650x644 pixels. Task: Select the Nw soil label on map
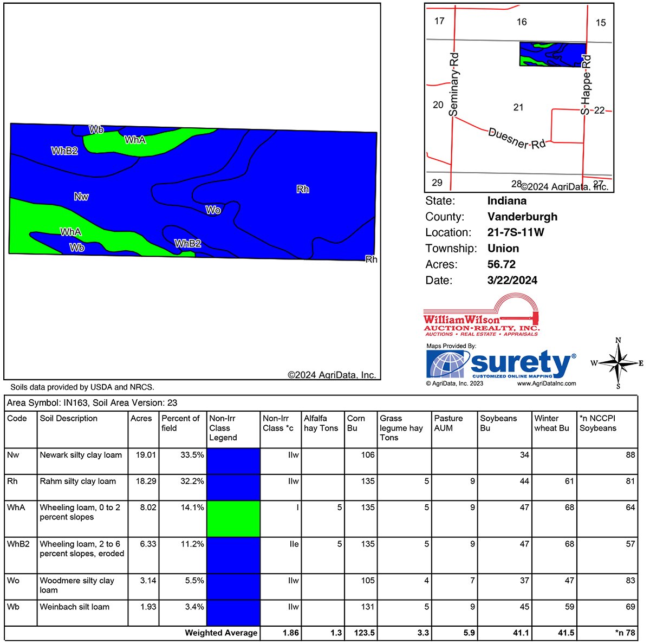(81, 197)
